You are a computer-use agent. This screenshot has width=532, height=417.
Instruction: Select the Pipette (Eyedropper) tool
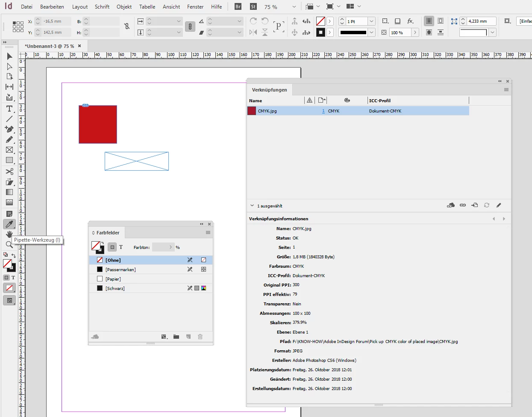pos(9,224)
